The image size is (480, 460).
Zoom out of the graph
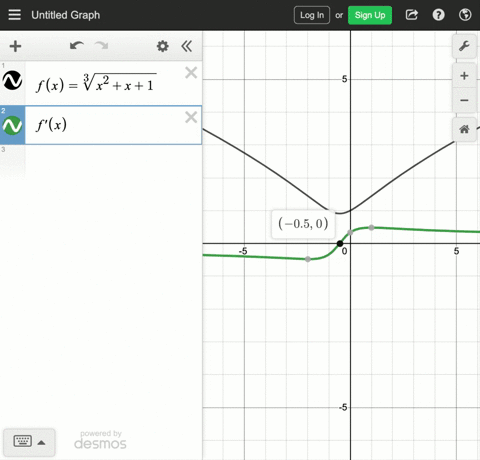[x=464, y=100]
